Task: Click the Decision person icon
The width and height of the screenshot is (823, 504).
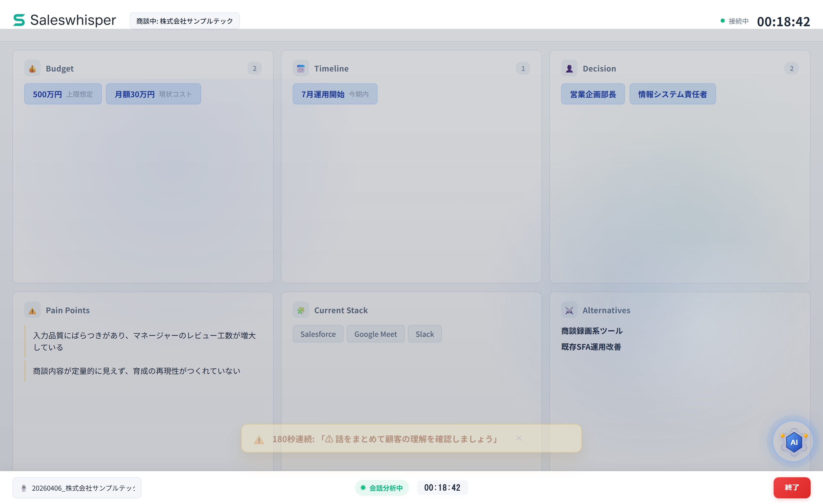Action: click(x=569, y=68)
